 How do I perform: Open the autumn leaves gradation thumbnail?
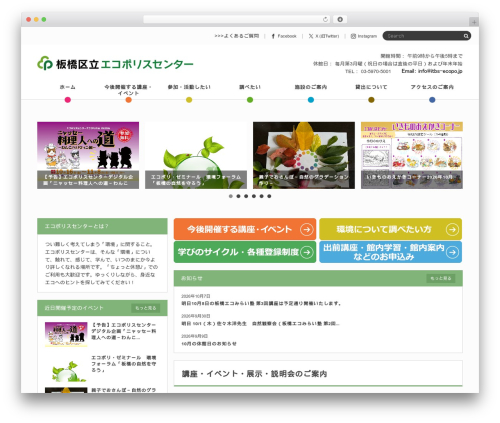[304, 155]
